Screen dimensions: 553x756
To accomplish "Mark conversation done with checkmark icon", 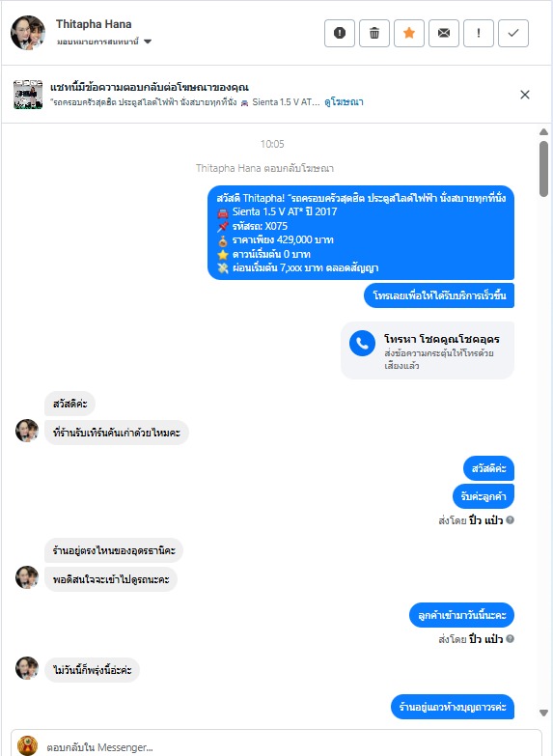I will 513,33.
